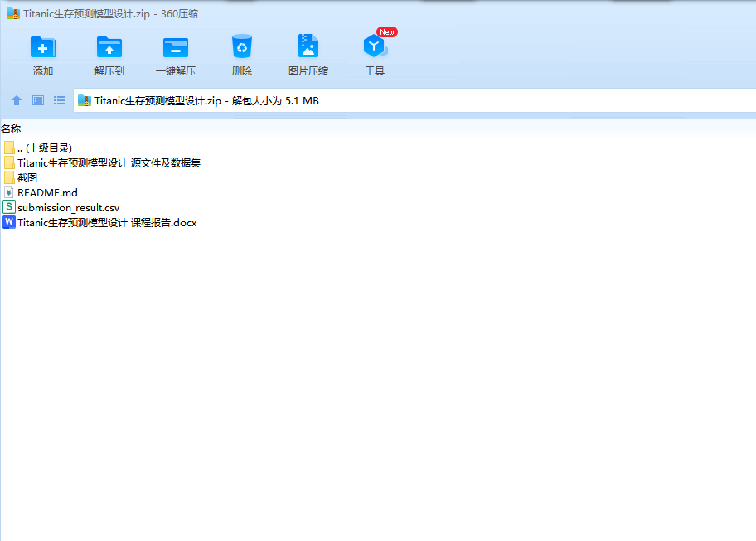Click the 源文件及数据集 folder icon

coord(9,162)
